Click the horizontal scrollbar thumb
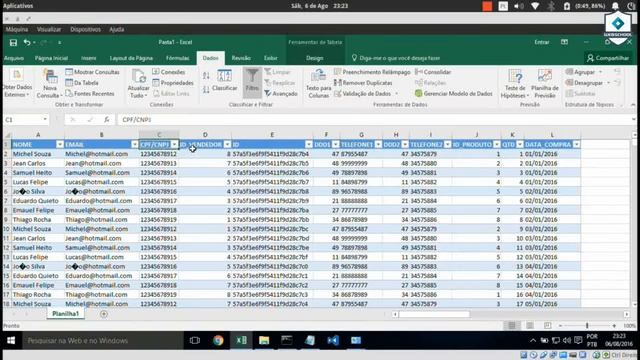The image size is (640, 360). point(434,314)
